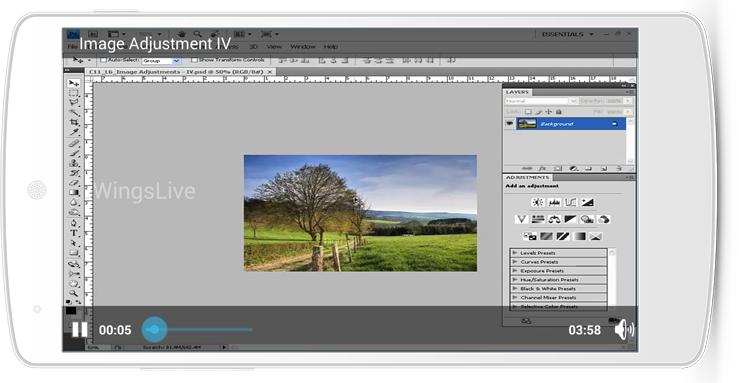Launch Bridge from the application bar
This screenshot has height=383, width=739.
click(x=93, y=34)
